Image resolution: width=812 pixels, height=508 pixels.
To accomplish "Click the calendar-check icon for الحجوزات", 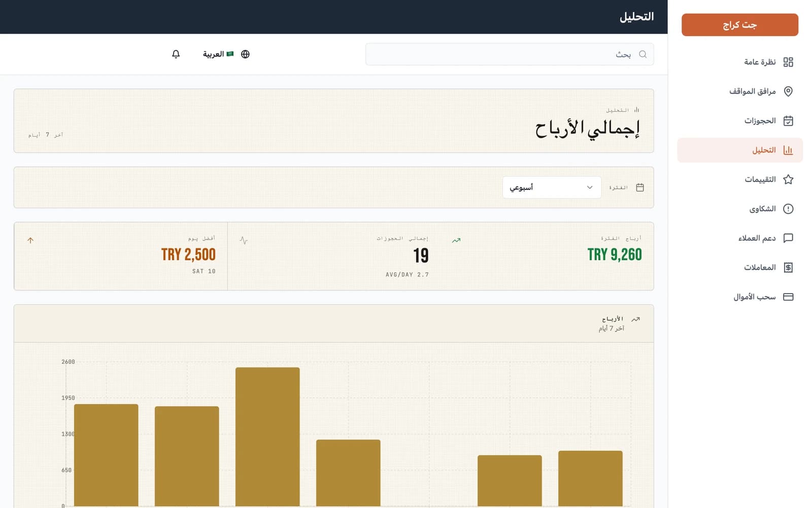I will tap(788, 121).
